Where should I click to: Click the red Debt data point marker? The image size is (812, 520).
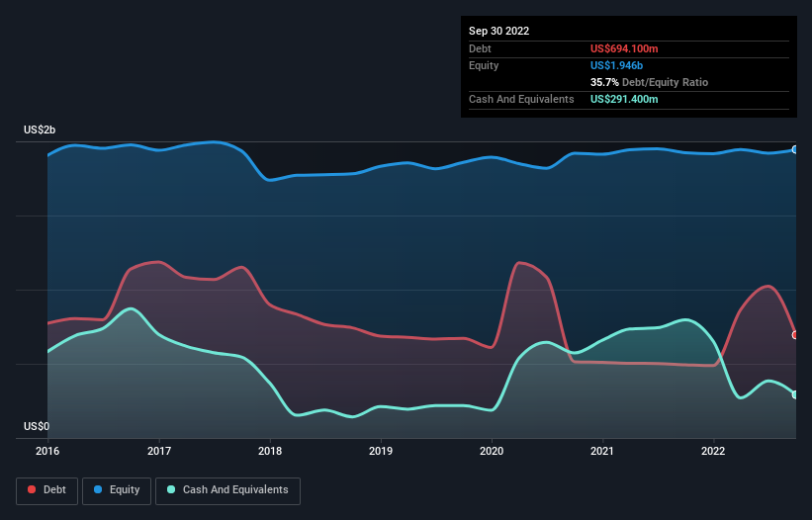[x=795, y=335]
